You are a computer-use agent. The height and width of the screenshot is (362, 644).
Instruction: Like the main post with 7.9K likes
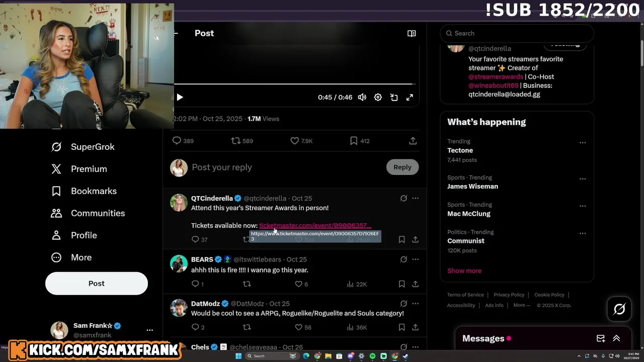tap(301, 141)
